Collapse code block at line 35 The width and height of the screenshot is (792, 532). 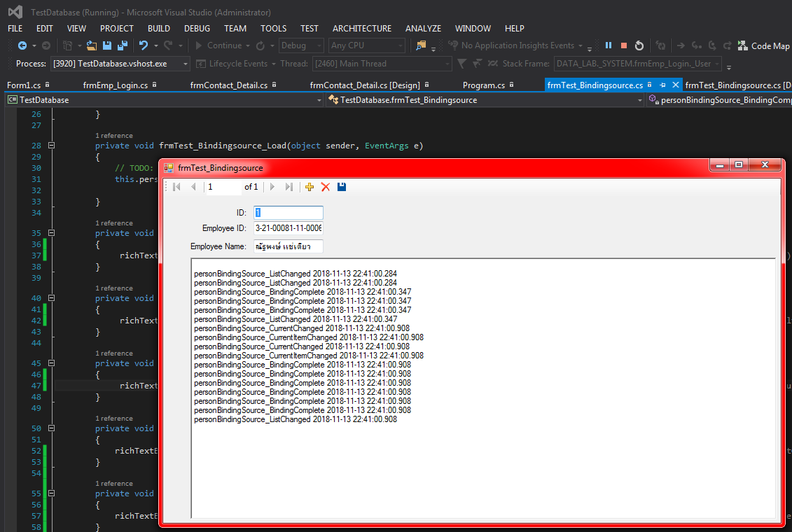51,233
